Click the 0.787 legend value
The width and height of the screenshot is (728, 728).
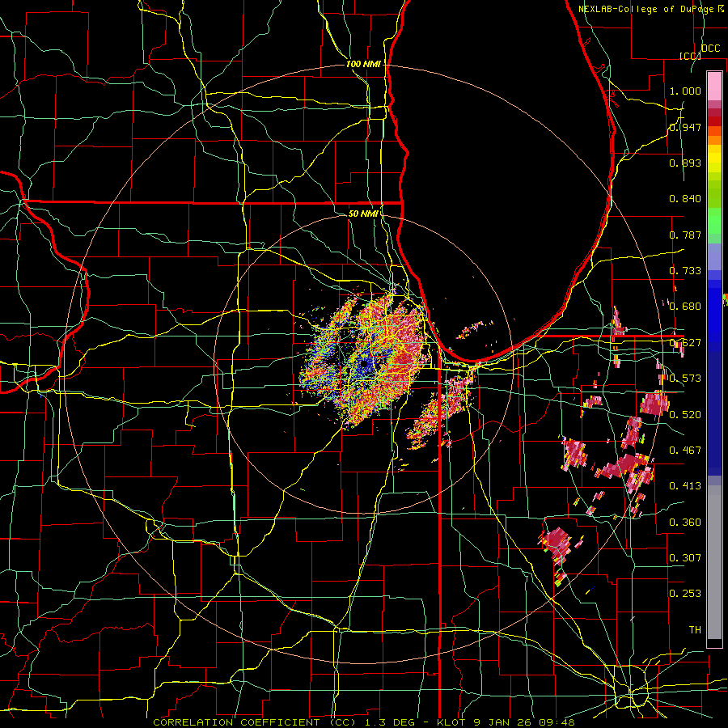(x=685, y=235)
